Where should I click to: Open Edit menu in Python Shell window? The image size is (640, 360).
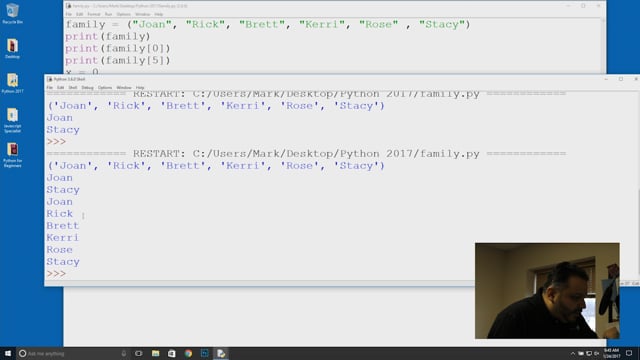coord(60,88)
